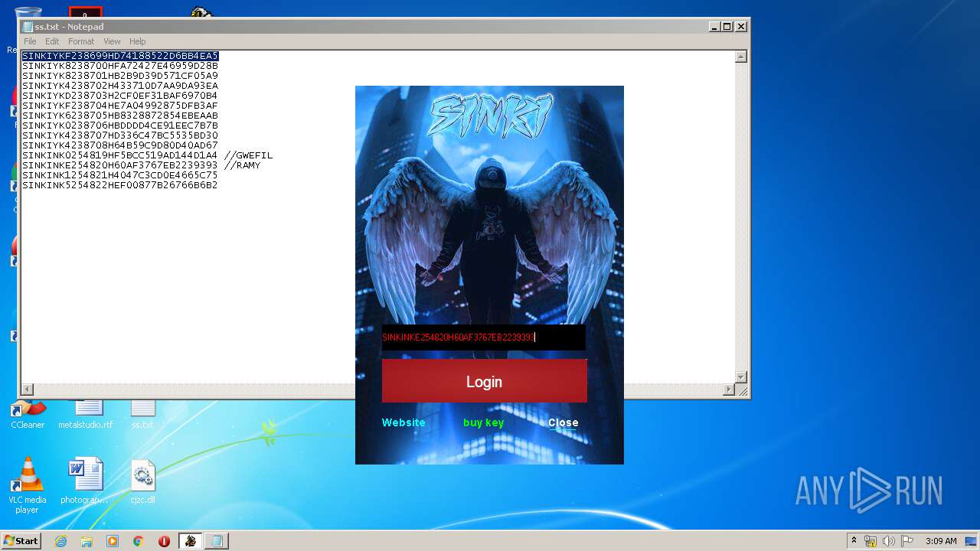Click the Notepad vertical scrollbar up arrow

pyautogui.click(x=741, y=57)
